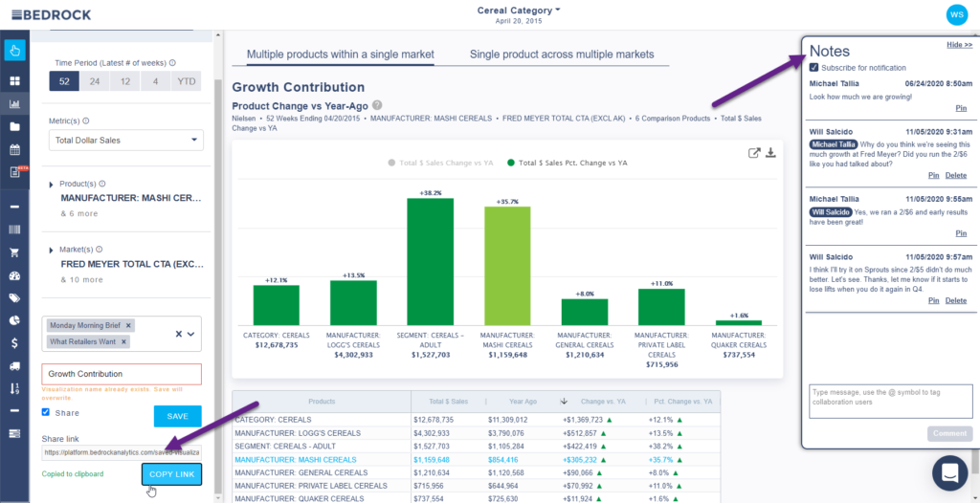Image resolution: width=980 pixels, height=503 pixels.
Task: Pin Michael Tallia's 9:55am note
Action: click(x=961, y=233)
